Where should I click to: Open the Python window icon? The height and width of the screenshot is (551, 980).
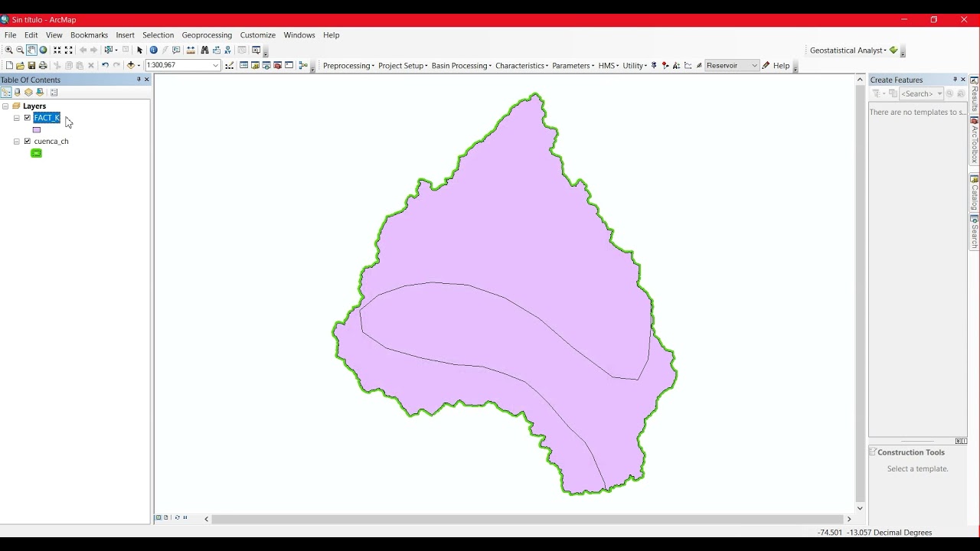(x=289, y=66)
